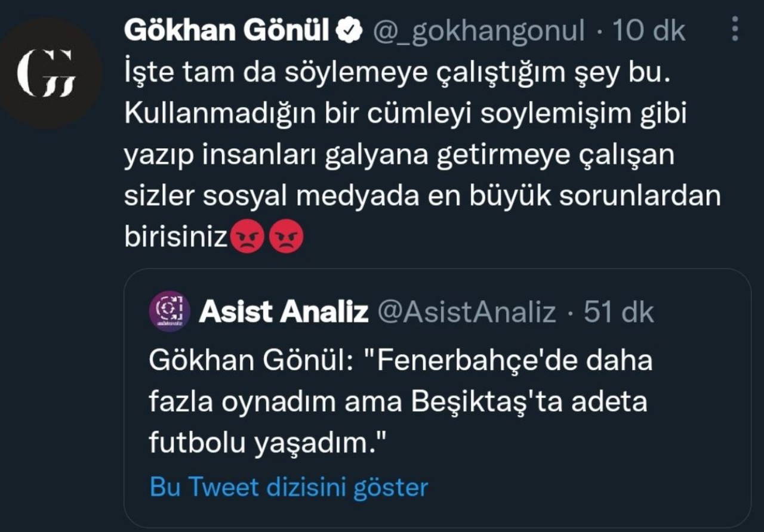Click the @_gokhangonul handle
The height and width of the screenshot is (532, 764).
pos(479,30)
